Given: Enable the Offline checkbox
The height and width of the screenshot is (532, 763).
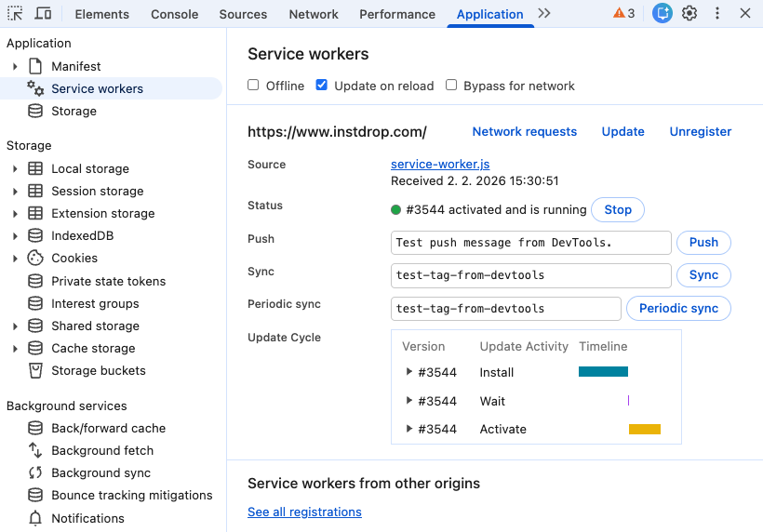Looking at the screenshot, I should click(x=253, y=85).
